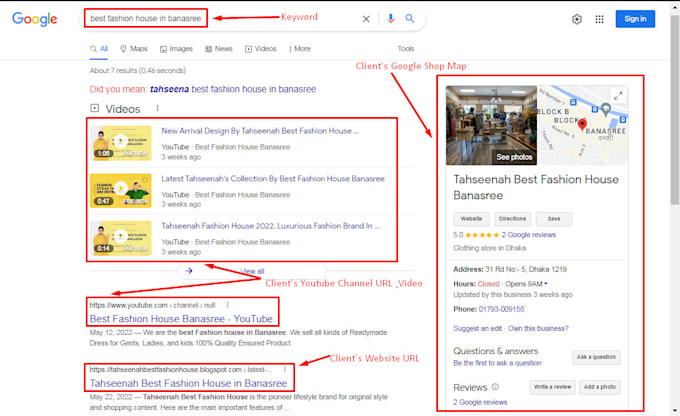Open the Tools menu
Image resolution: width=680 pixels, height=416 pixels.
(406, 49)
